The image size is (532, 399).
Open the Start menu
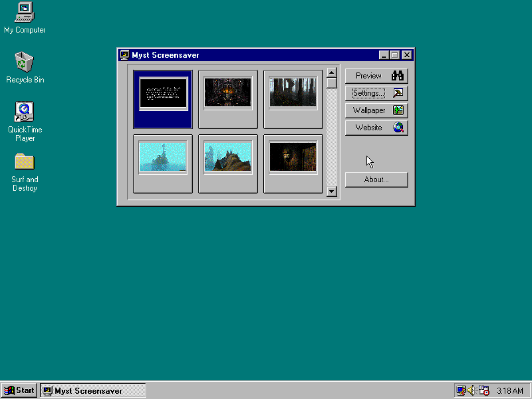pos(19,391)
